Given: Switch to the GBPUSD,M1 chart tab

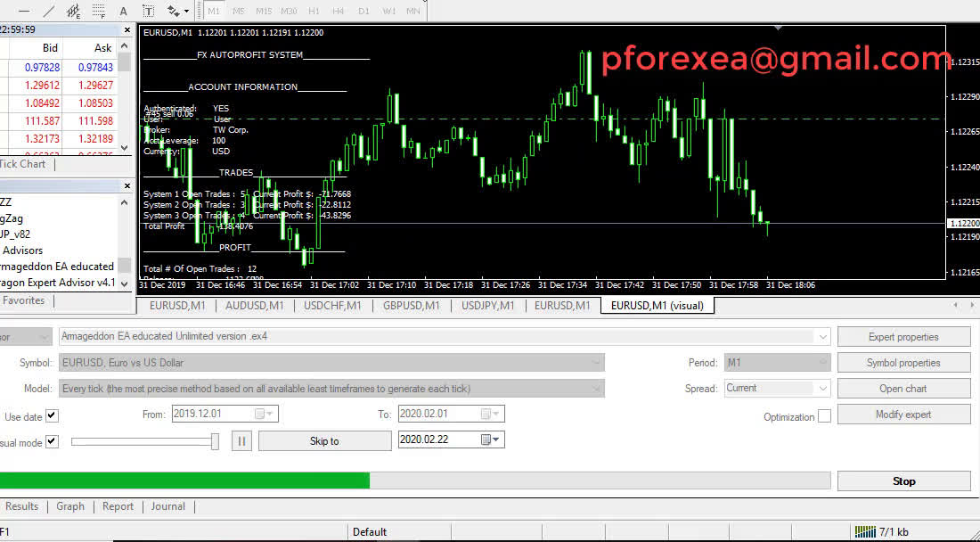Looking at the screenshot, I should coord(410,306).
